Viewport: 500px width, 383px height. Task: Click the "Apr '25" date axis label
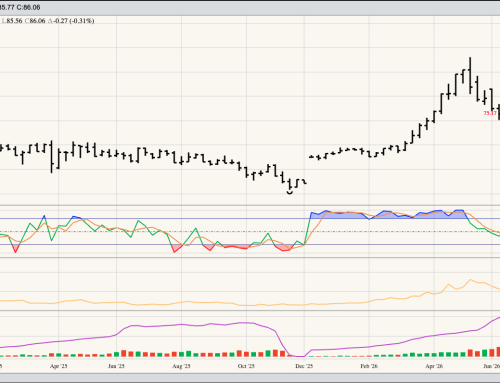(x=58, y=366)
